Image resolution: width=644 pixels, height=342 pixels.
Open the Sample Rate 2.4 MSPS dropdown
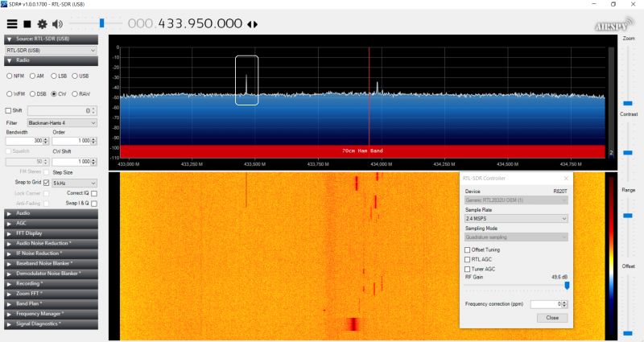(x=516, y=219)
